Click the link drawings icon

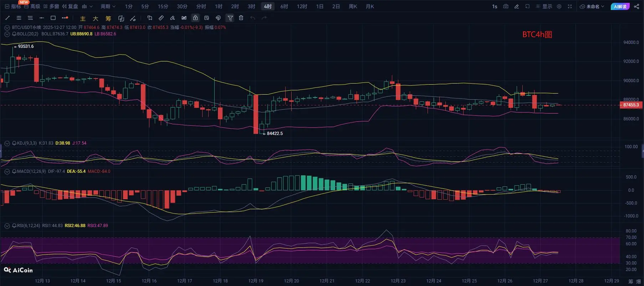coord(218,18)
